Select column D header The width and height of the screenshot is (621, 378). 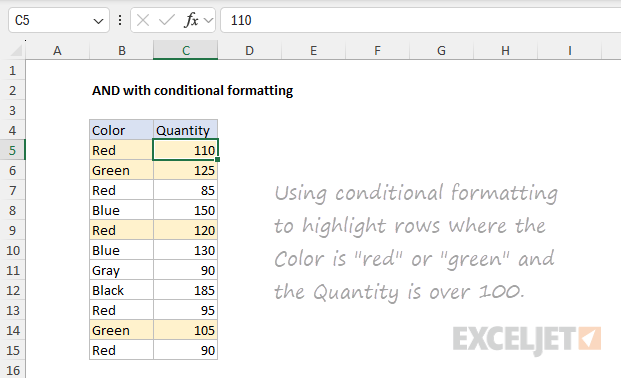click(250, 51)
